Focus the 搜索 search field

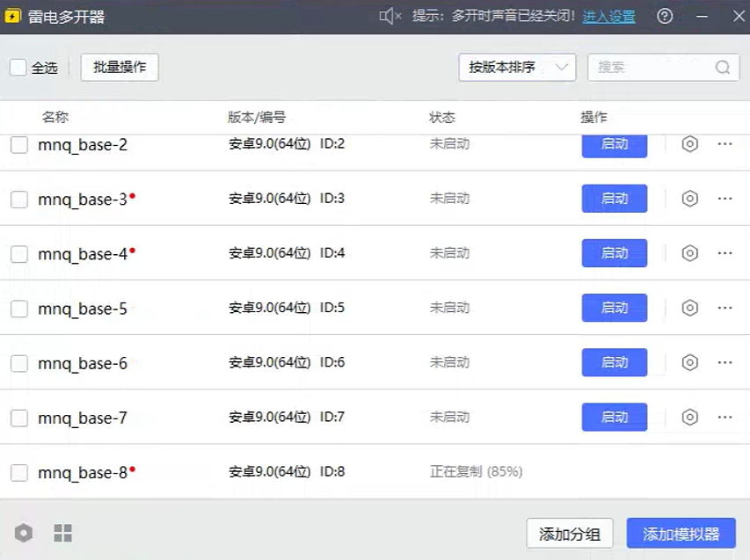click(664, 67)
